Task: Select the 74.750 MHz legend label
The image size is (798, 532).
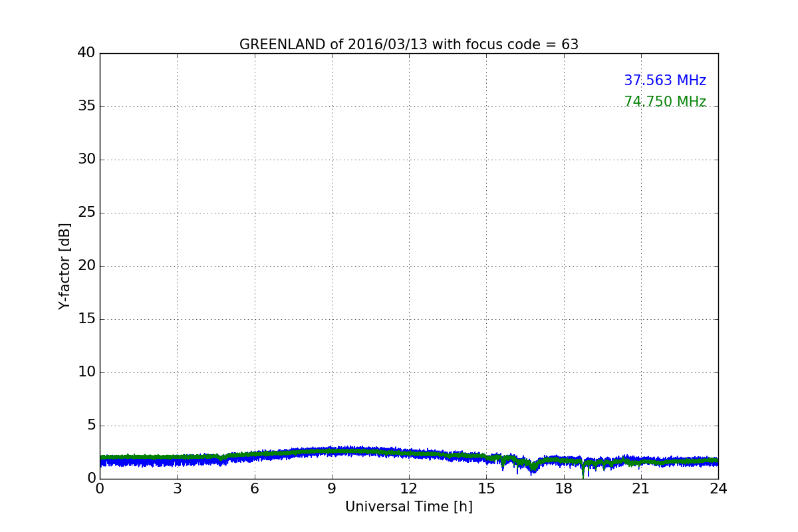Action: [x=665, y=102]
